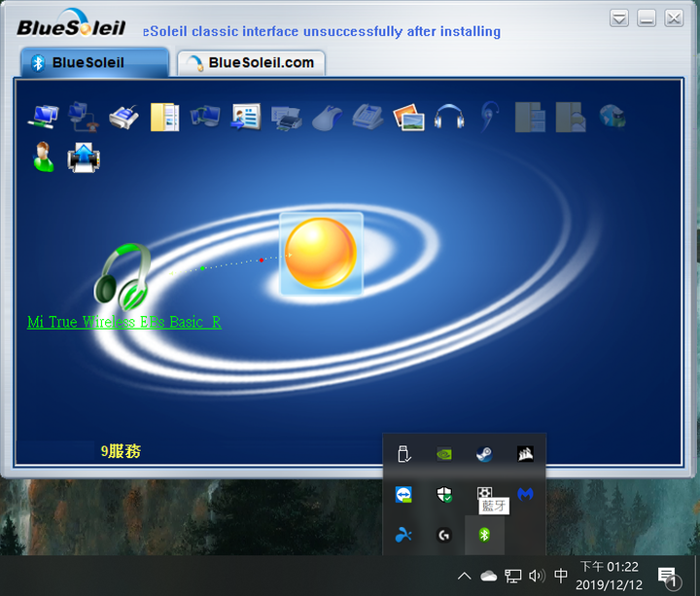Screen dimensions: 700x596
Task: Open the Malwarebytes tray icon
Action: tap(525, 494)
